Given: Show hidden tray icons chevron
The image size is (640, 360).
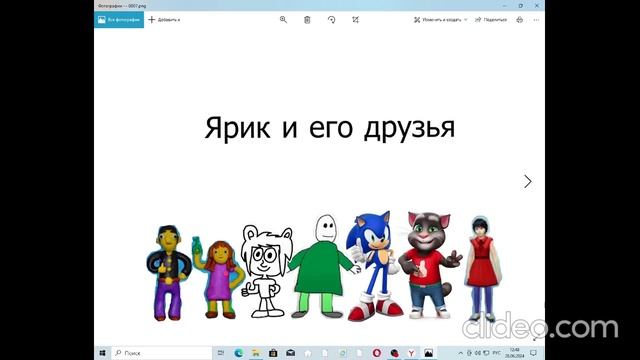Looking at the screenshot, I should click(x=460, y=353).
